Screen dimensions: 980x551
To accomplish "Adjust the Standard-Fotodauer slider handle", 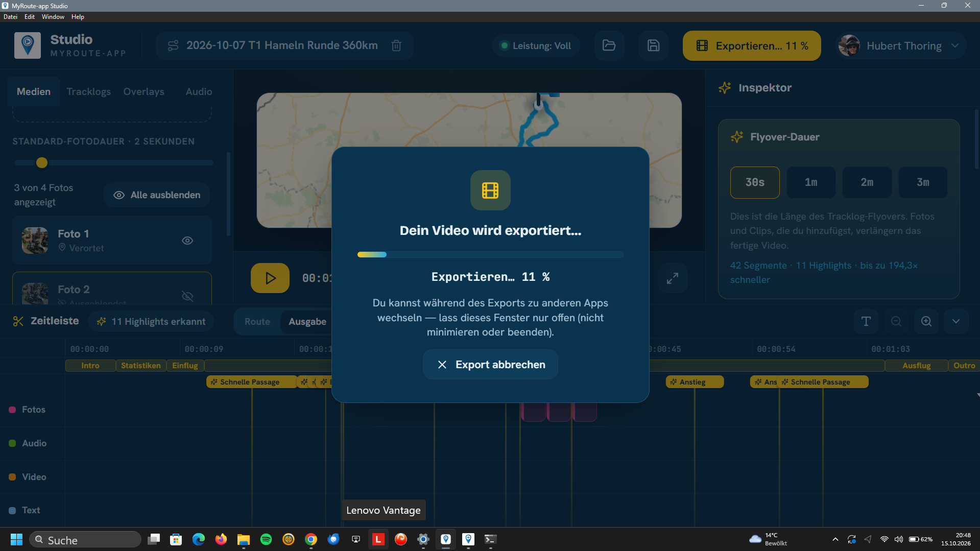I will [42, 162].
